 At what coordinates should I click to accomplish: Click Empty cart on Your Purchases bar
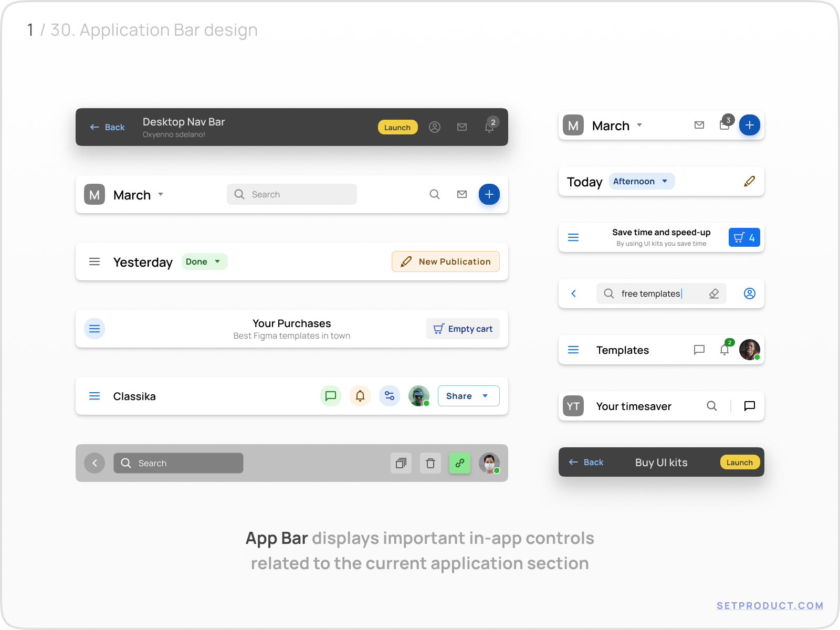[463, 329]
